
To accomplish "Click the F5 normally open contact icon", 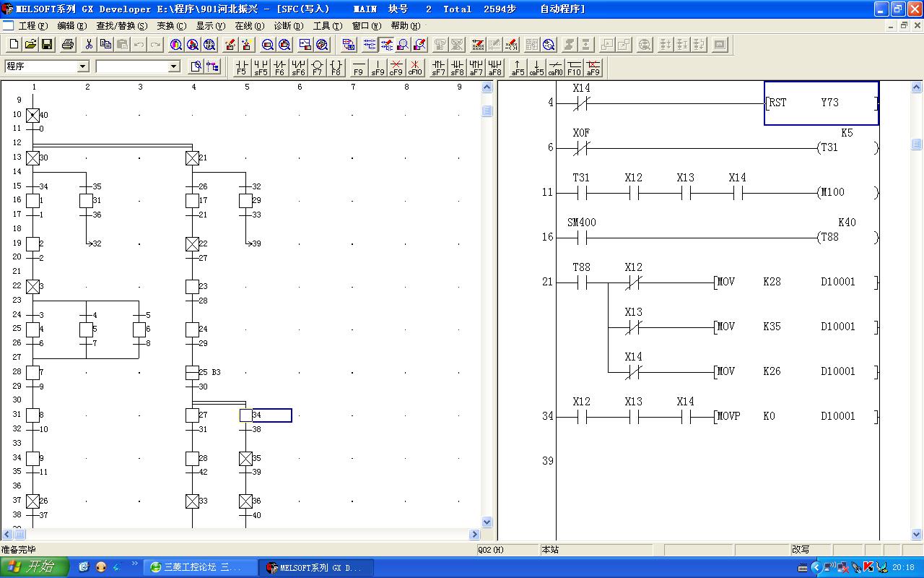I will [241, 67].
